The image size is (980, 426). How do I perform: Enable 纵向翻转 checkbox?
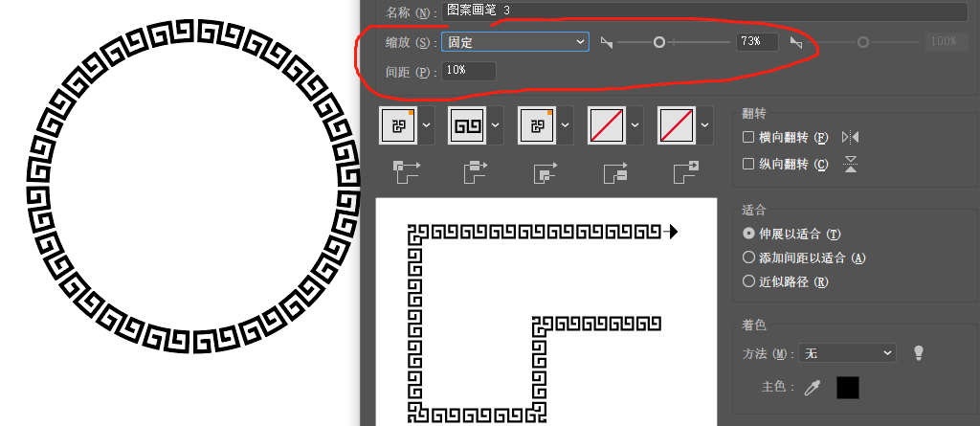click(x=748, y=164)
